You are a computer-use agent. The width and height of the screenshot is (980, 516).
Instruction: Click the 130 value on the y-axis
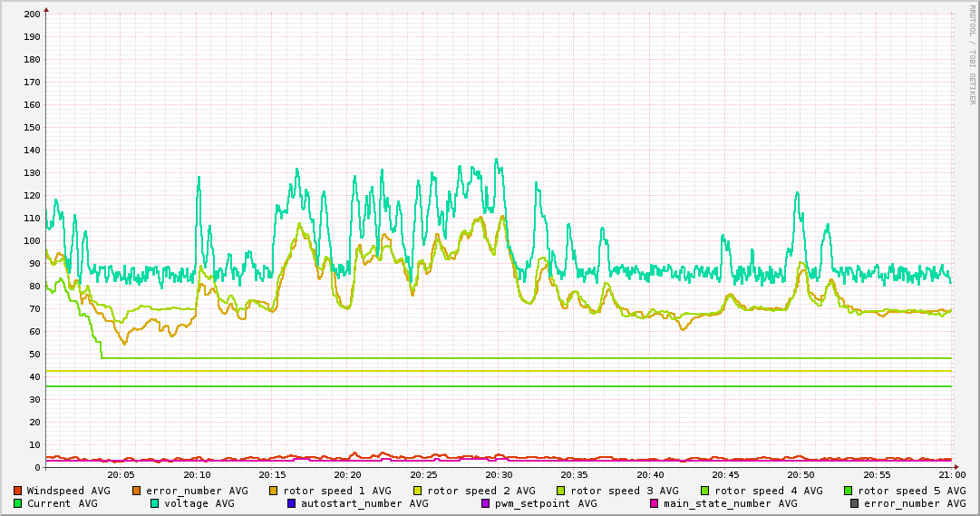tap(32, 172)
